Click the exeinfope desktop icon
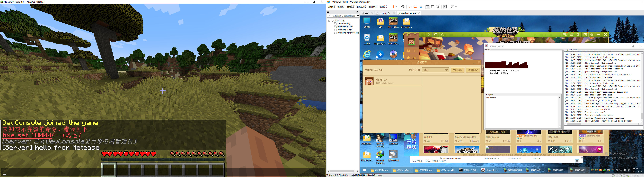This screenshot has height=177, width=644. point(393,139)
